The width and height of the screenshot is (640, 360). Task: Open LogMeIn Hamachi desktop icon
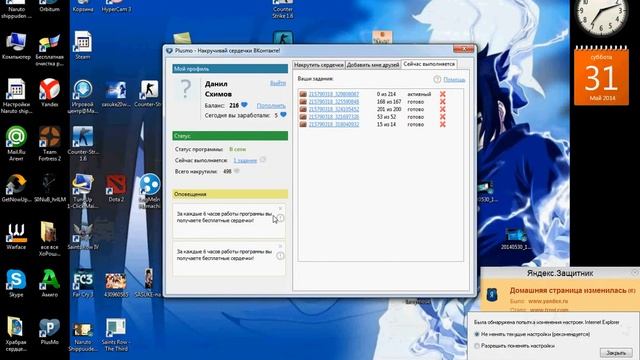click(x=149, y=191)
